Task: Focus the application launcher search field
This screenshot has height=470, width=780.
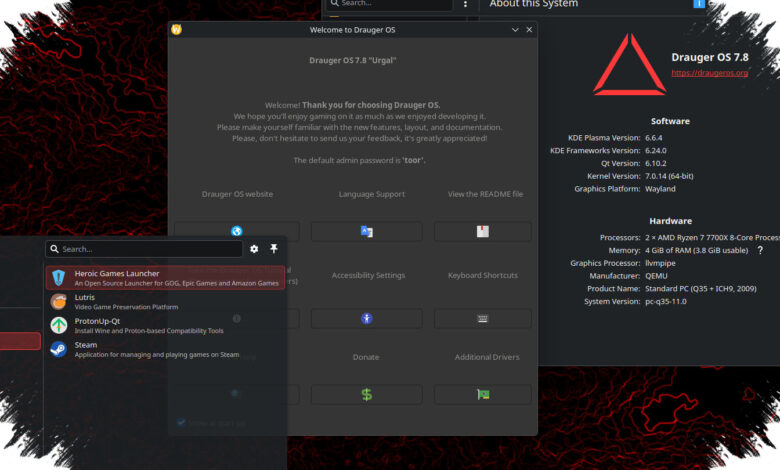Action: pyautogui.click(x=144, y=249)
